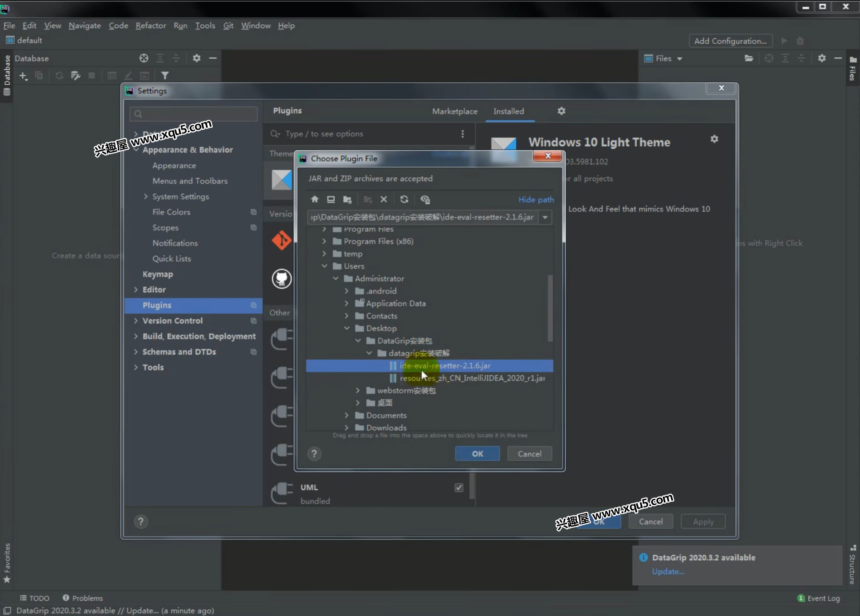Open the Structure side tool window
This screenshot has height=616, width=860.
point(852,565)
